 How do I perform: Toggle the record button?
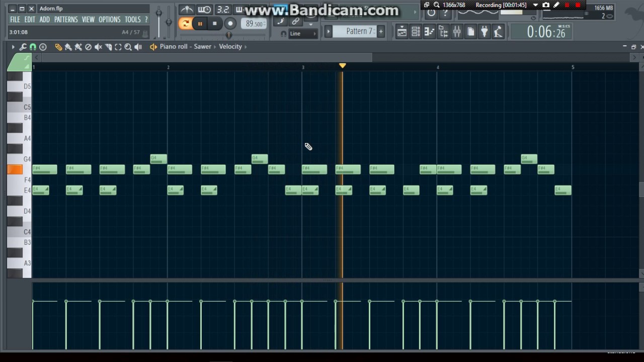pos(230,24)
